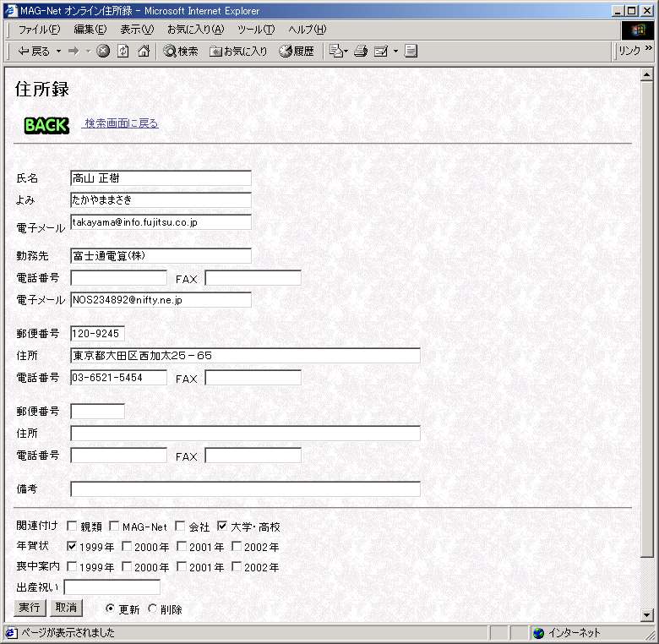
Task: Uncheck 1999年 in the 年賀状 row
Action: click(72, 547)
